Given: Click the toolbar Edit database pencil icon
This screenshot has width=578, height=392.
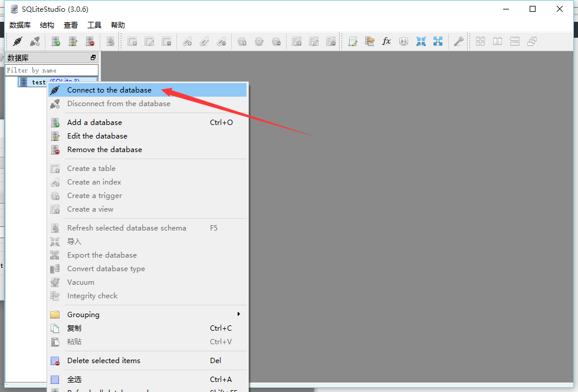Looking at the screenshot, I should pyautogui.click(x=73, y=41).
